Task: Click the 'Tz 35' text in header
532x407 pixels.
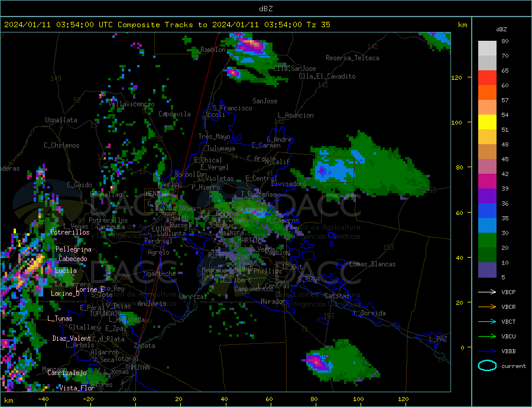Action: [318, 25]
